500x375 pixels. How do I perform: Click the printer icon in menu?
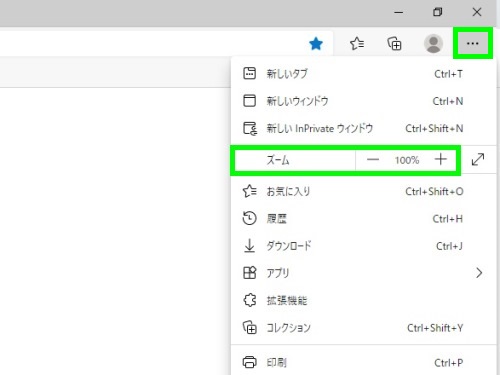[250, 362]
